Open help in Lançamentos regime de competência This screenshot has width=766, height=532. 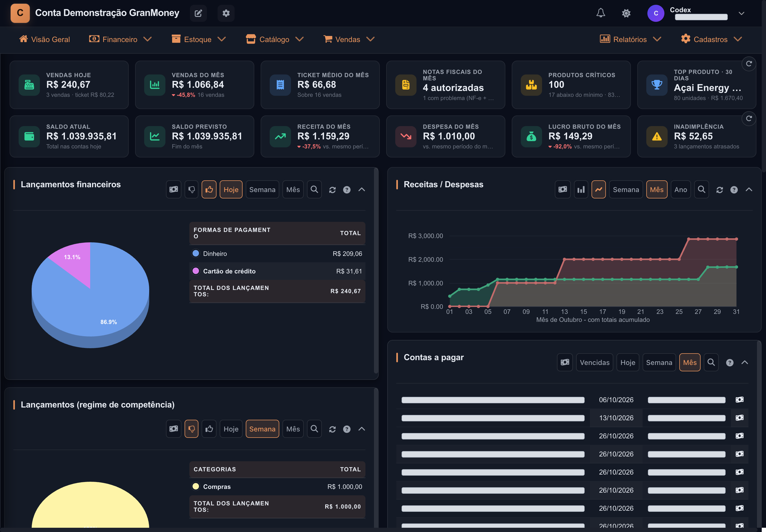pyautogui.click(x=347, y=429)
